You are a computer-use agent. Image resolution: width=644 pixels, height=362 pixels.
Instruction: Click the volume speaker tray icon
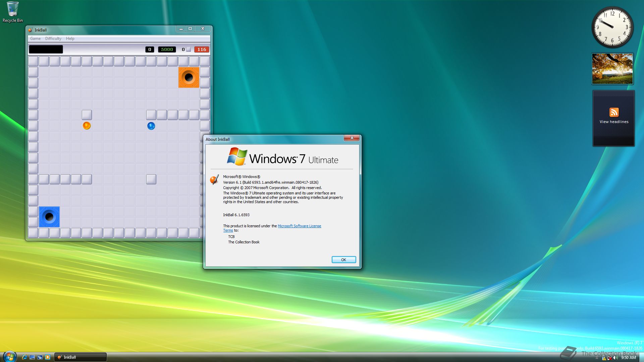pyautogui.click(x=615, y=358)
